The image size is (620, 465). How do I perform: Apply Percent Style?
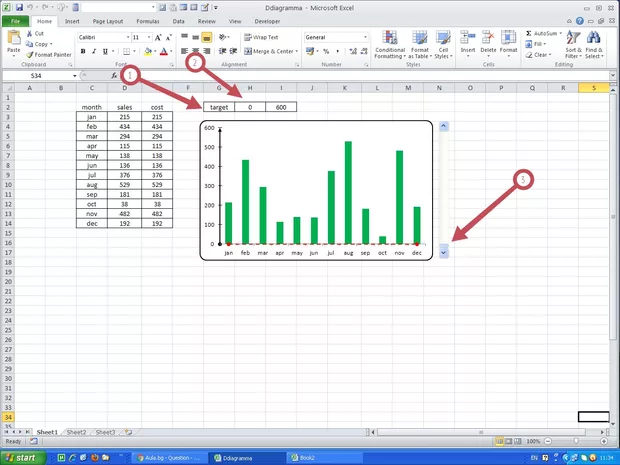(x=326, y=51)
